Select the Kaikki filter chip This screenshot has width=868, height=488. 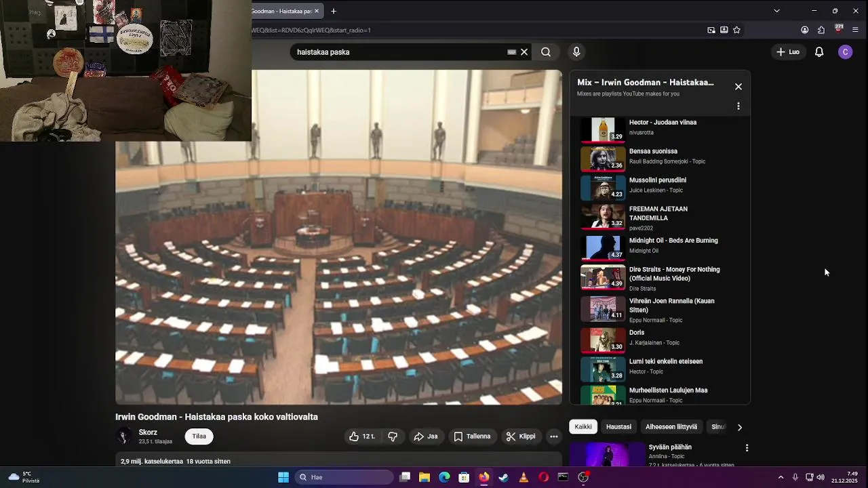coord(583,427)
